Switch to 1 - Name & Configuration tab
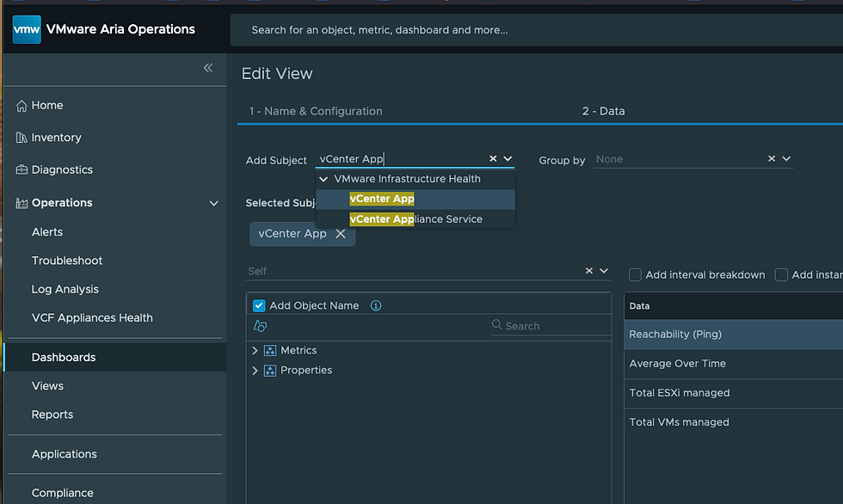The image size is (843, 504). (316, 111)
